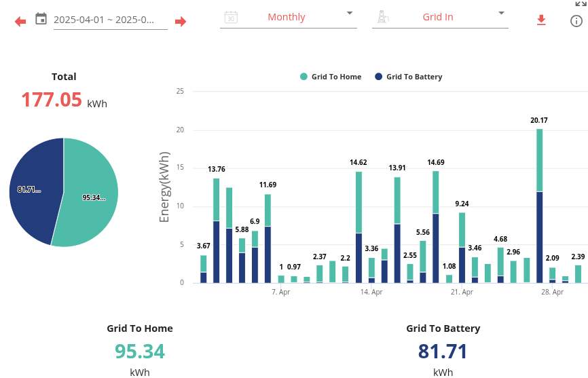This screenshot has width=588, height=378.
Task: Click the grid tower icon beside Grid In
Action: point(382,17)
